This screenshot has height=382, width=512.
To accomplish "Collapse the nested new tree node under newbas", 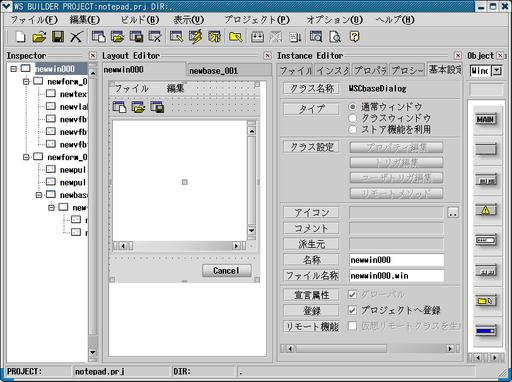I will pyautogui.click(x=51, y=208).
